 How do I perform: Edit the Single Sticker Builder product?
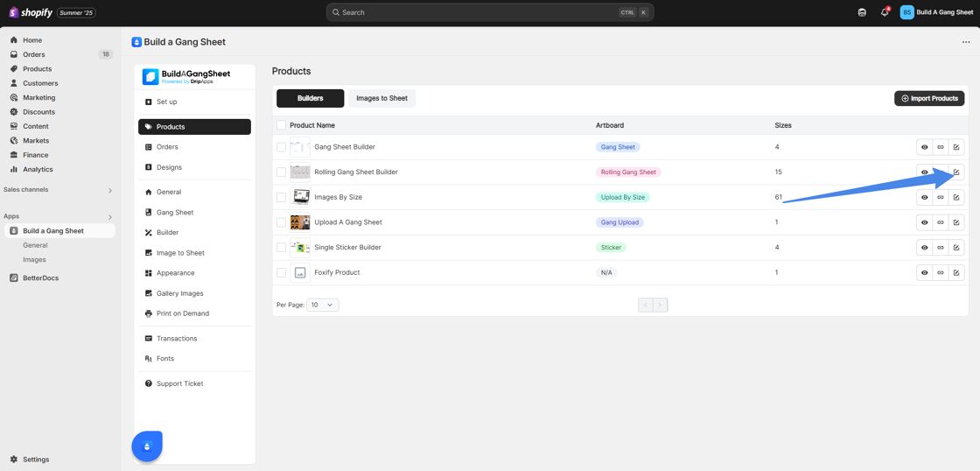[956, 247]
